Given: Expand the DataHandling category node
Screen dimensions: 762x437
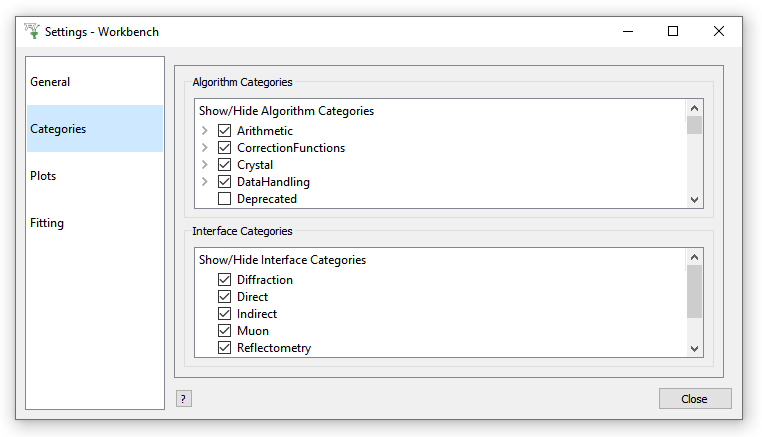Looking at the screenshot, I should point(204,182).
